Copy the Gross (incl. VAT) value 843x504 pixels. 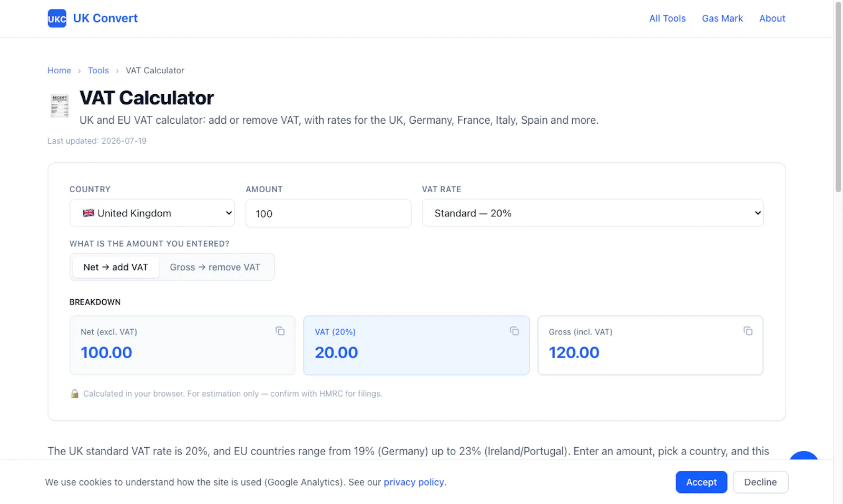point(748,331)
